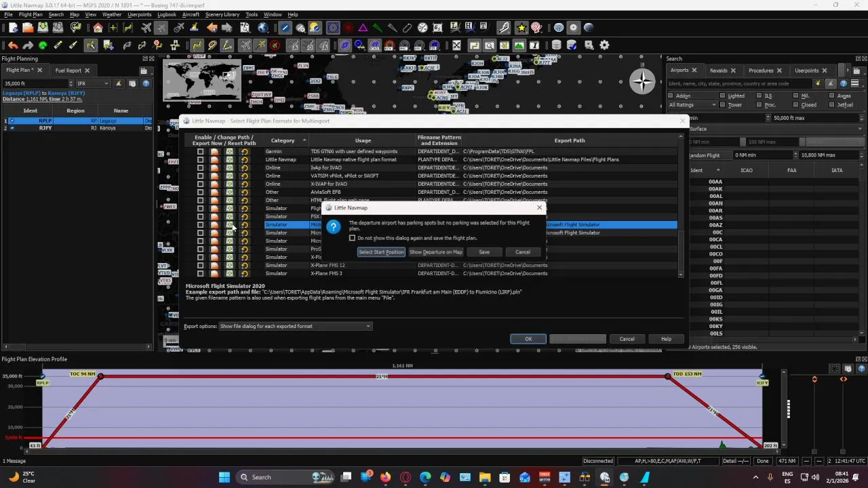The width and height of the screenshot is (868, 488).
Task: Click the reset path icon in Garmin row
Action: point(244,152)
